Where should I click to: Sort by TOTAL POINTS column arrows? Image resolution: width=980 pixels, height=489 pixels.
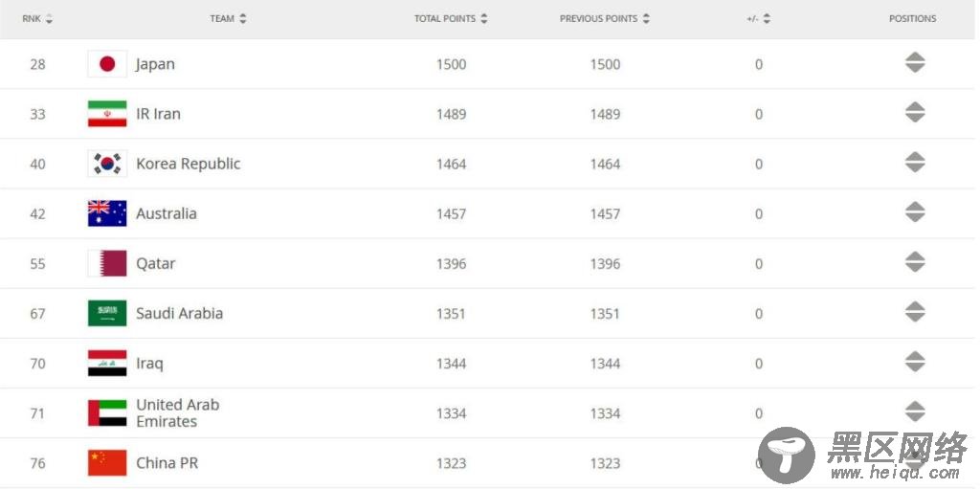coord(483,19)
